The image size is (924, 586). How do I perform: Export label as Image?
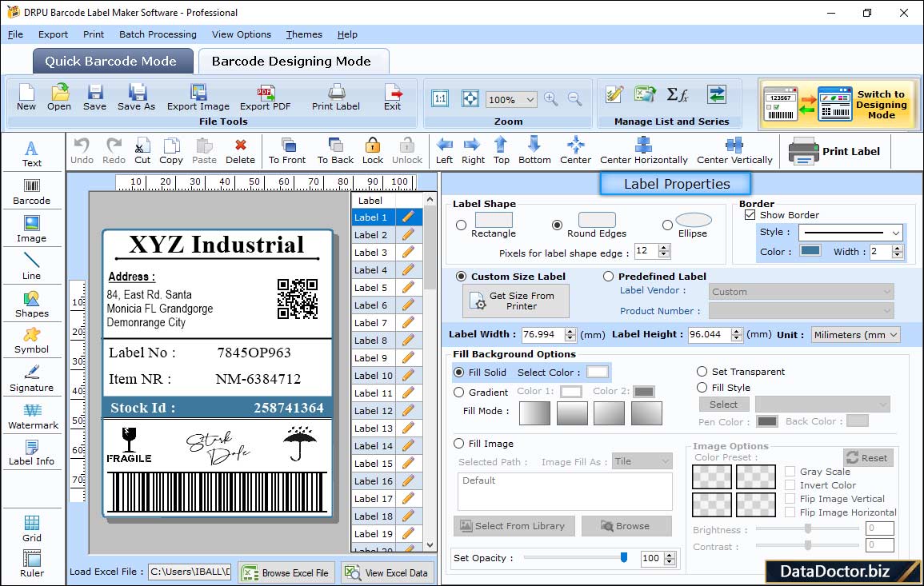(198, 98)
